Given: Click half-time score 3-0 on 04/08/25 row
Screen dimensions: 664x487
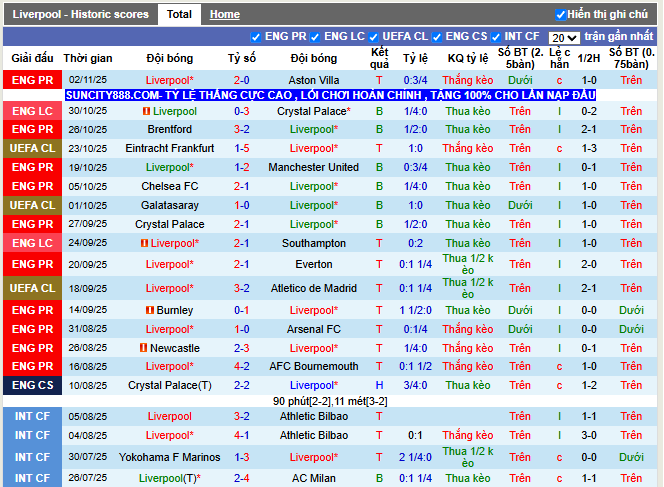Looking at the screenshot, I should click(x=589, y=435).
